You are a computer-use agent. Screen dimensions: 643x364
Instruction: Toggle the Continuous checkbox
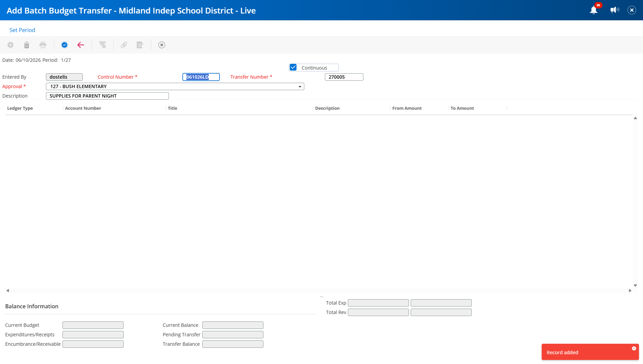point(293,68)
